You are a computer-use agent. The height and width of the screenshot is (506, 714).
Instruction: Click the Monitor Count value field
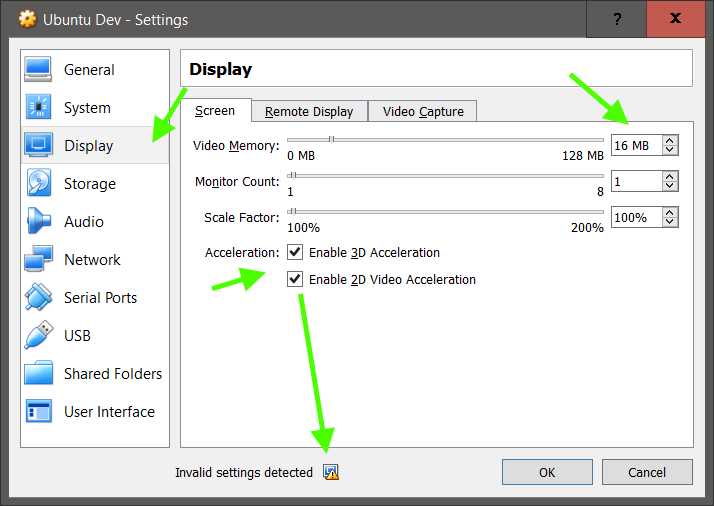[637, 181]
